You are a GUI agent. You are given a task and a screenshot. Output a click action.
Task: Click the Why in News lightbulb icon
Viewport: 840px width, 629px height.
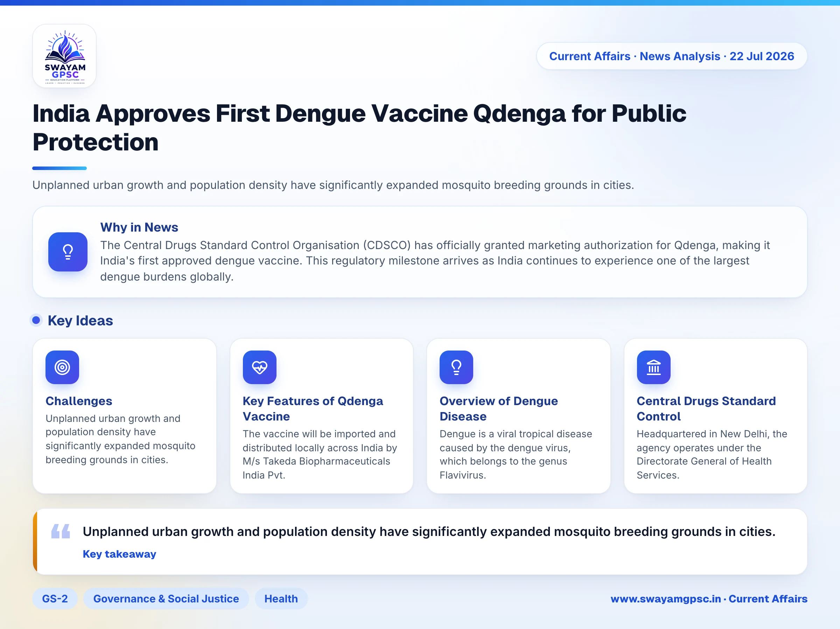[68, 252]
